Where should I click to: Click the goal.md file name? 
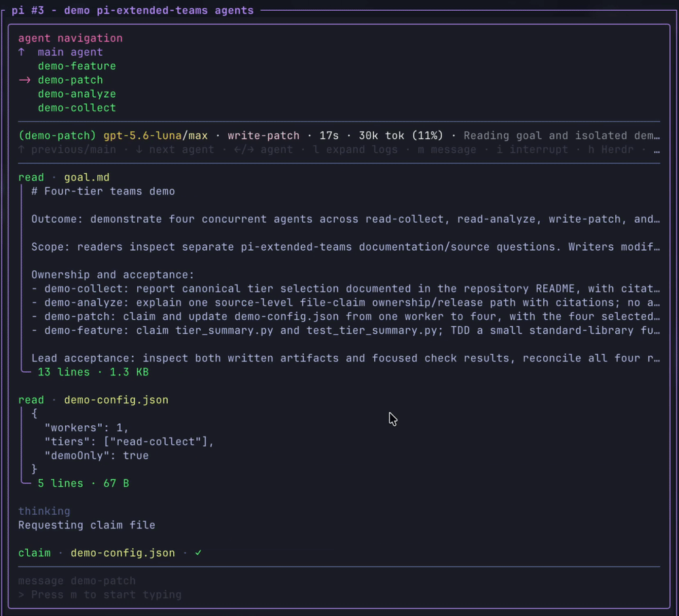click(87, 177)
